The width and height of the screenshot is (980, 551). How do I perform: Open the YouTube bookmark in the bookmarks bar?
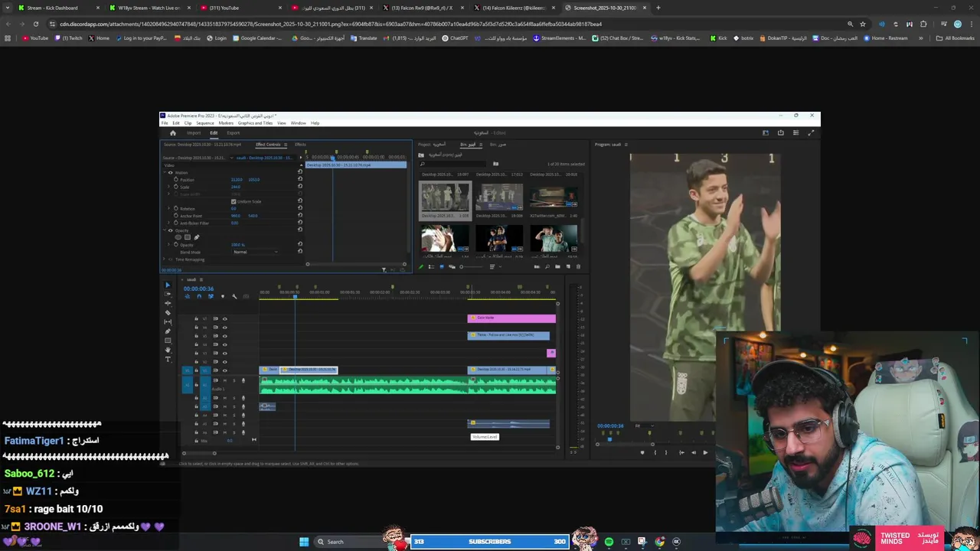point(35,37)
